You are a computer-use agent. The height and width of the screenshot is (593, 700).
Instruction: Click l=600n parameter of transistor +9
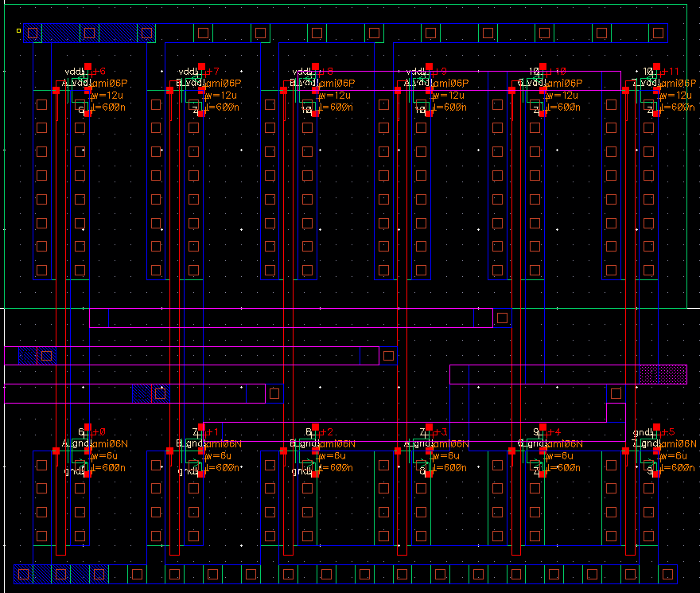click(449, 107)
